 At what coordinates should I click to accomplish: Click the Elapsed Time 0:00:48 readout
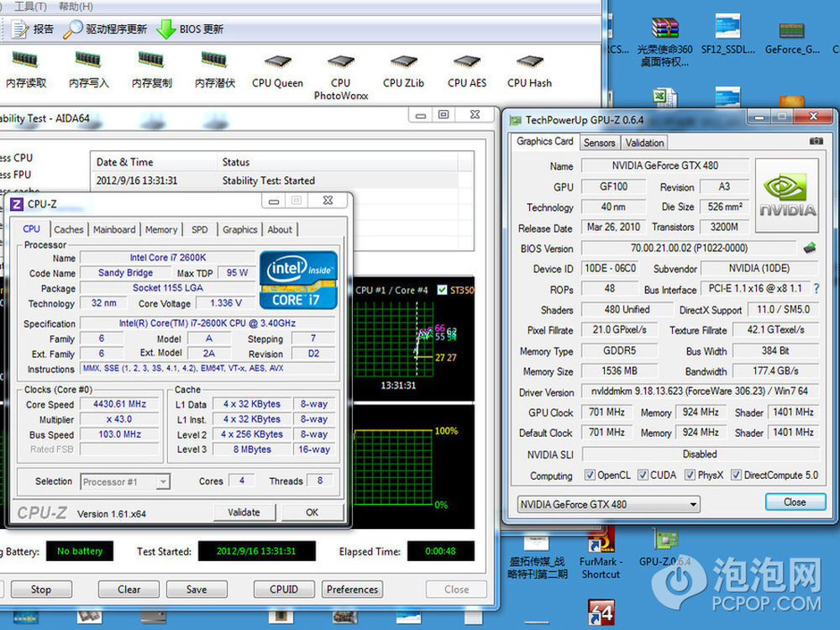(x=440, y=551)
